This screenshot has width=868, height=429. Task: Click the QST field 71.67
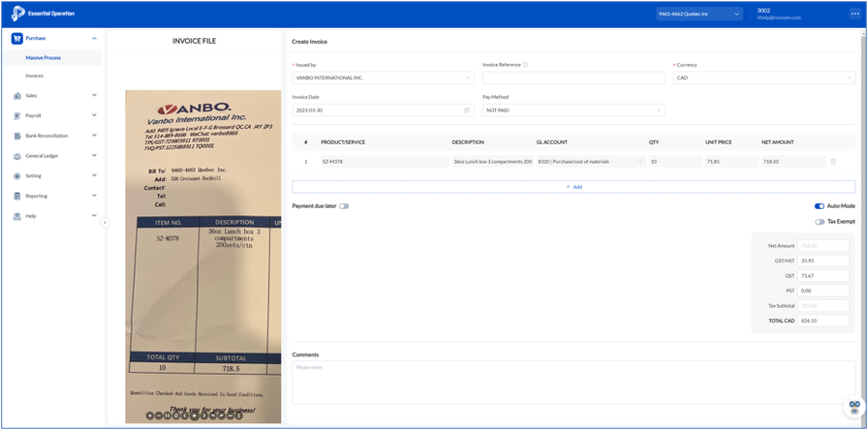coord(823,276)
